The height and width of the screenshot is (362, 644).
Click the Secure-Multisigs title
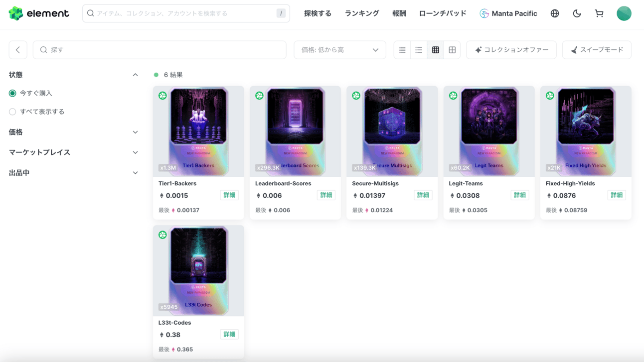coord(375,183)
